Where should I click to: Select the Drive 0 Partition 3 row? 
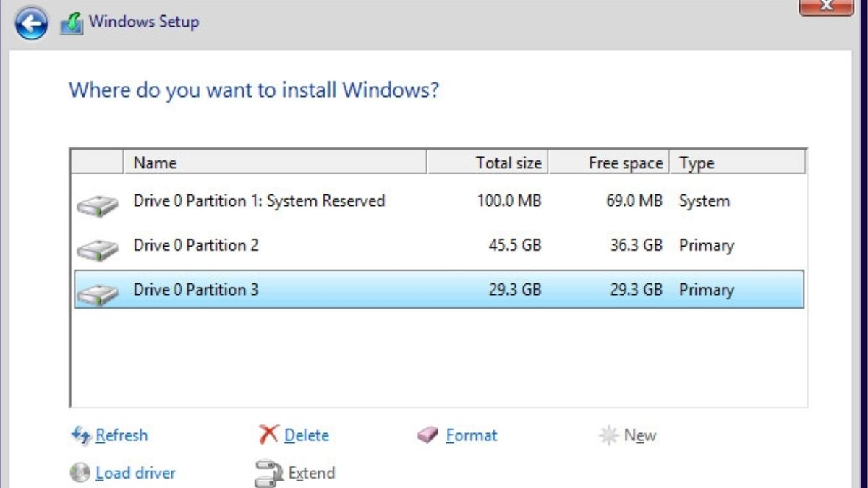tap(439, 289)
